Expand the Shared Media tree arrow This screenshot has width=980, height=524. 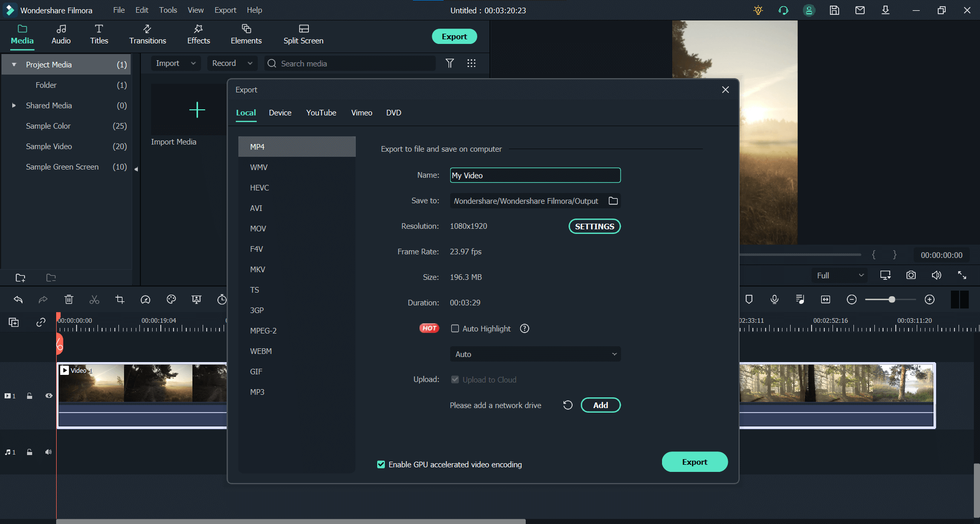coord(14,105)
